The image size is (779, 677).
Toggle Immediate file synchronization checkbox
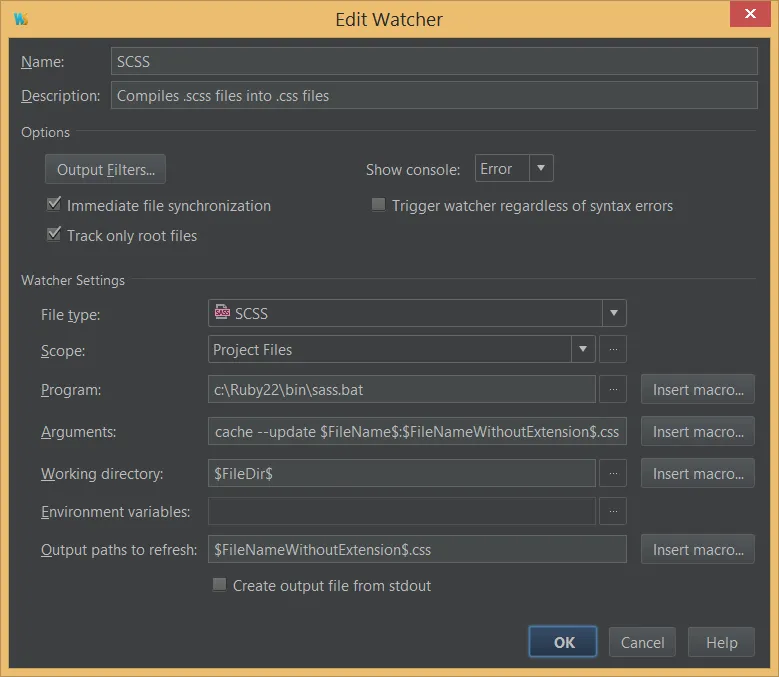[x=54, y=204]
